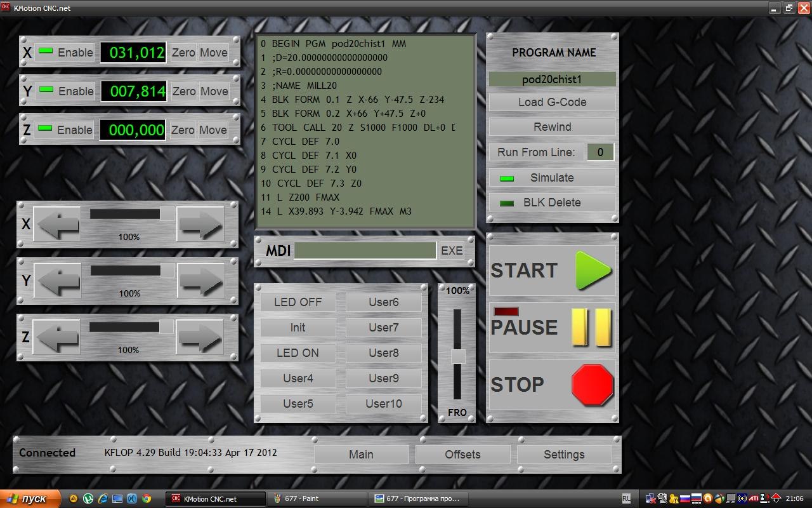Switch to the 677 - Paint taskbar window

[316, 498]
